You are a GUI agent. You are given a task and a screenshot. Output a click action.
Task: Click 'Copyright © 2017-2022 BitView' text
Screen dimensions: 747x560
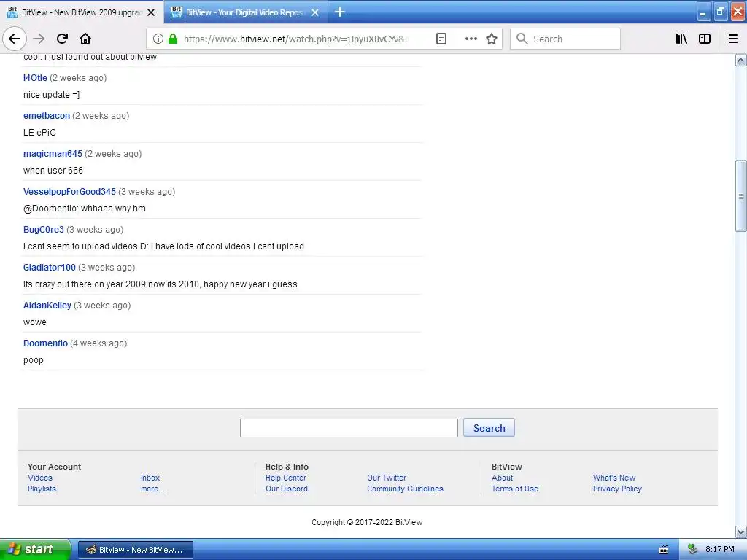point(367,522)
